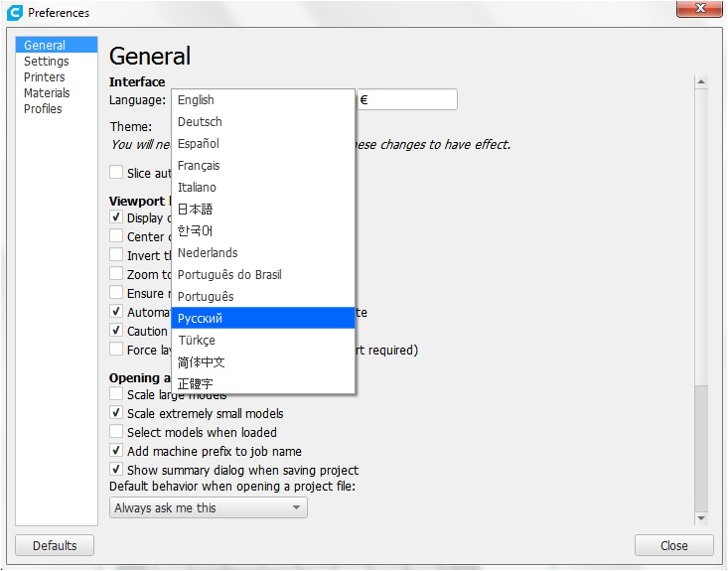Choose Português do Brasil language
The image size is (728, 571).
(x=229, y=275)
